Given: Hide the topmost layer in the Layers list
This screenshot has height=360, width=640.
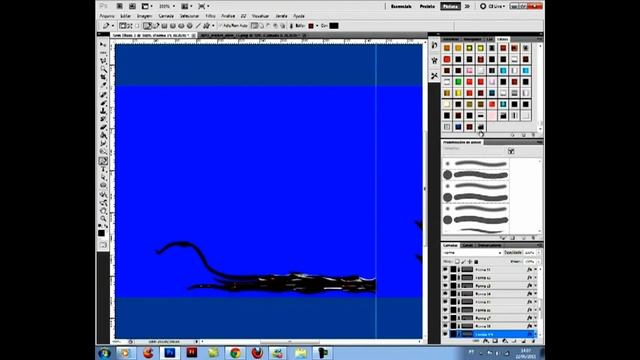Looking at the screenshot, I should pos(445,269).
